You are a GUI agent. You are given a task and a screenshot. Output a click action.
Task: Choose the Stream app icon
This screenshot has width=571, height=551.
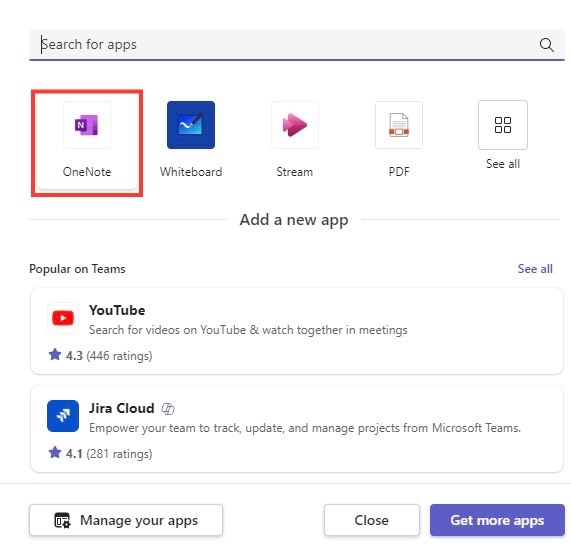pyautogui.click(x=295, y=125)
